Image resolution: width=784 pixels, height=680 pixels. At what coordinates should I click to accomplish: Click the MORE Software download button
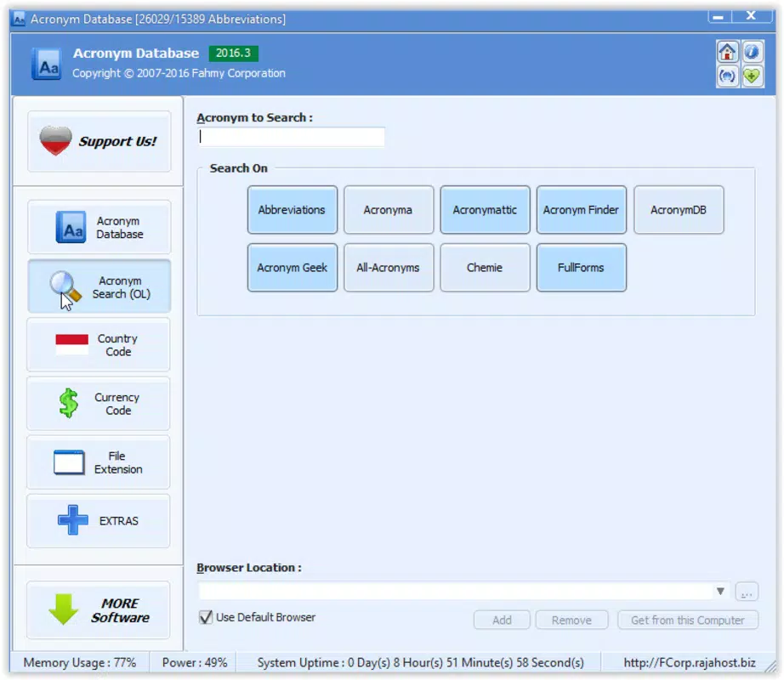pos(99,610)
